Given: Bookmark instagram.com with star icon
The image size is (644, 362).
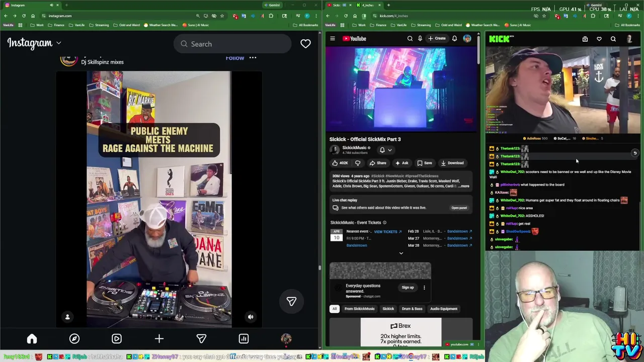Looking at the screenshot, I should (x=222, y=16).
